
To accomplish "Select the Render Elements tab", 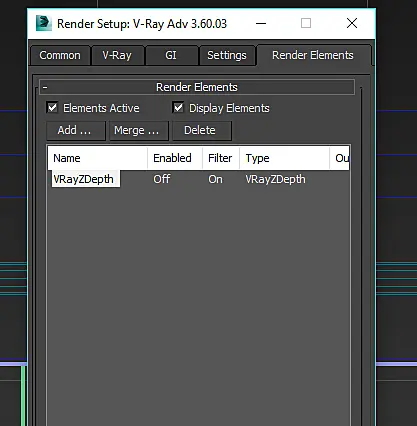I will point(313,55).
